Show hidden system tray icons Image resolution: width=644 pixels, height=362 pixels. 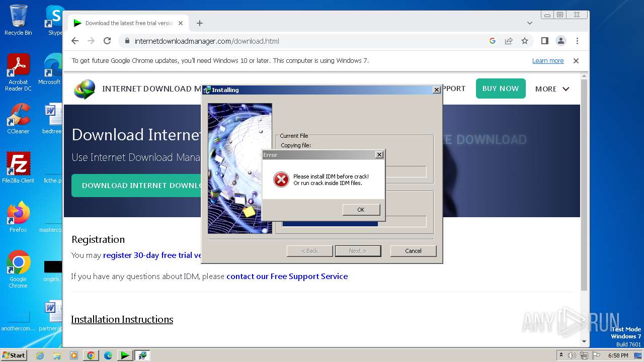click(x=561, y=355)
